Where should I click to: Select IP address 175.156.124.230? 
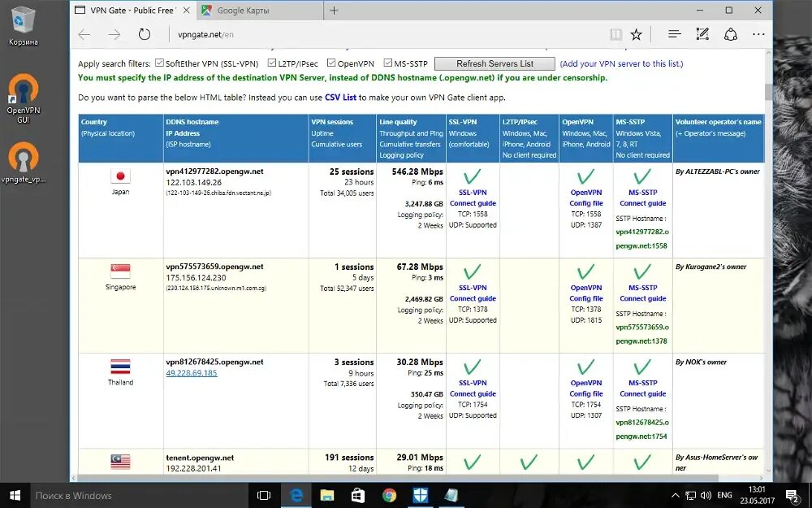coord(196,278)
